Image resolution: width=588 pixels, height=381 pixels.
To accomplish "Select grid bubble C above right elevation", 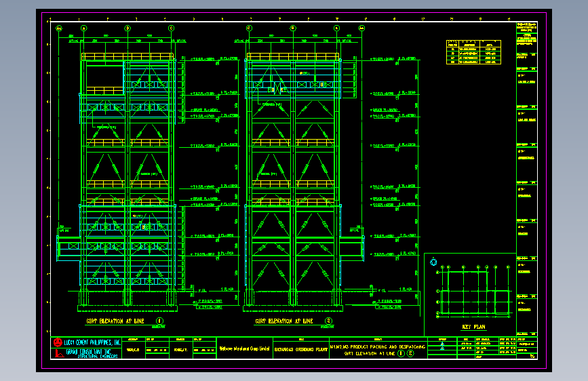I will tap(249, 28).
